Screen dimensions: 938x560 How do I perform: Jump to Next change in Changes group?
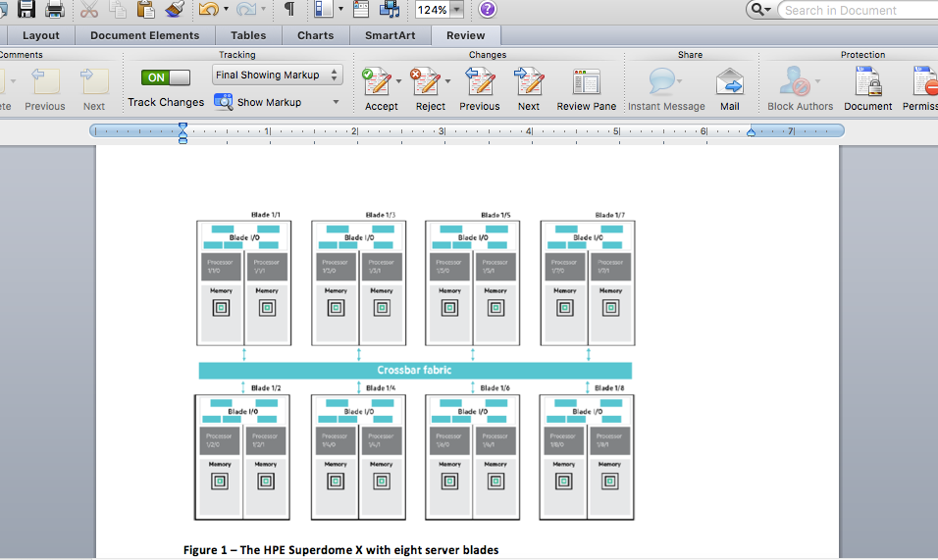click(529, 82)
